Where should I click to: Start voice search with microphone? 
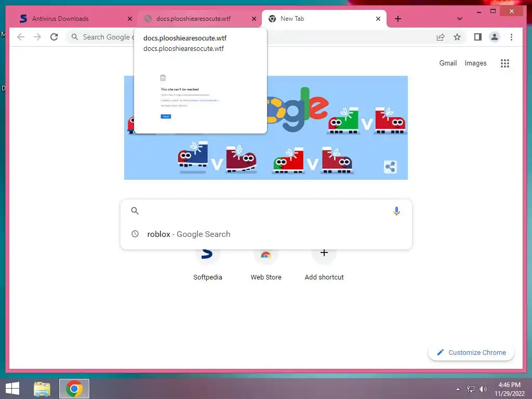396,211
